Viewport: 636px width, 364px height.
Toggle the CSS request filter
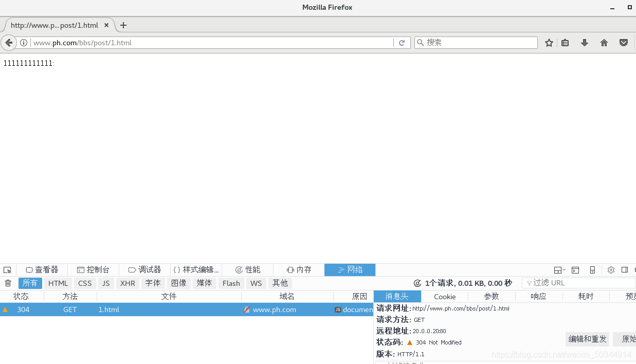pyautogui.click(x=85, y=283)
